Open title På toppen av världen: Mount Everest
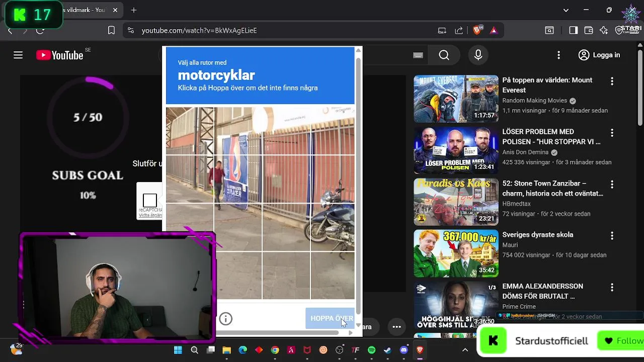Screen dimensions: 644x362 point(547,85)
